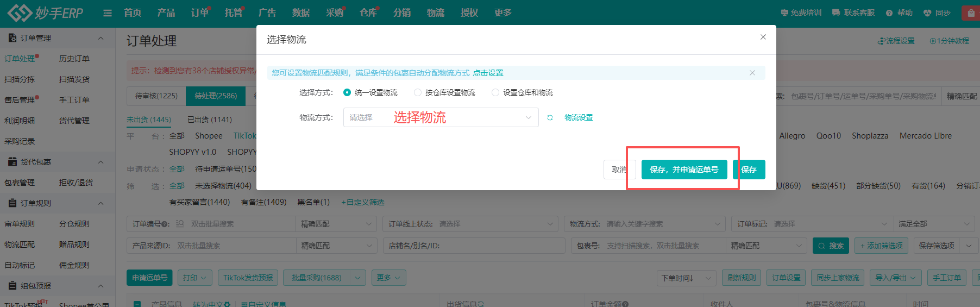The image size is (980, 307).
Task: Click 保存，并申请运单号 button
Action: click(x=684, y=170)
